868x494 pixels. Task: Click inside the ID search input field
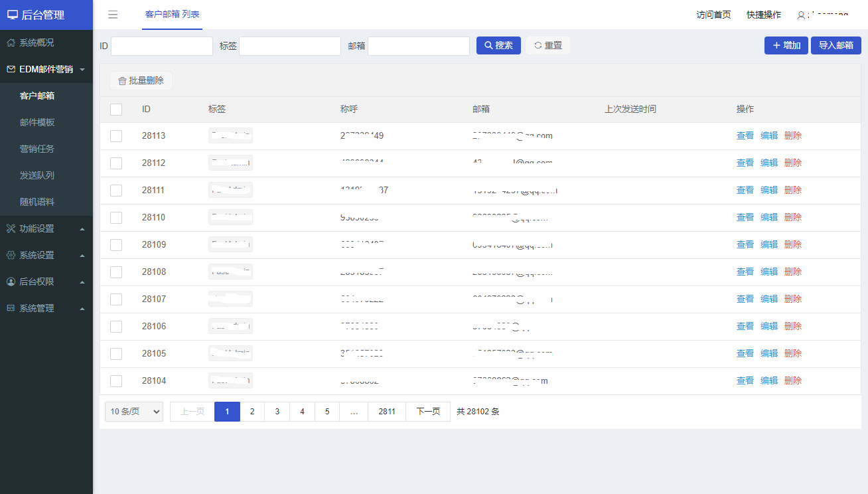tap(161, 45)
